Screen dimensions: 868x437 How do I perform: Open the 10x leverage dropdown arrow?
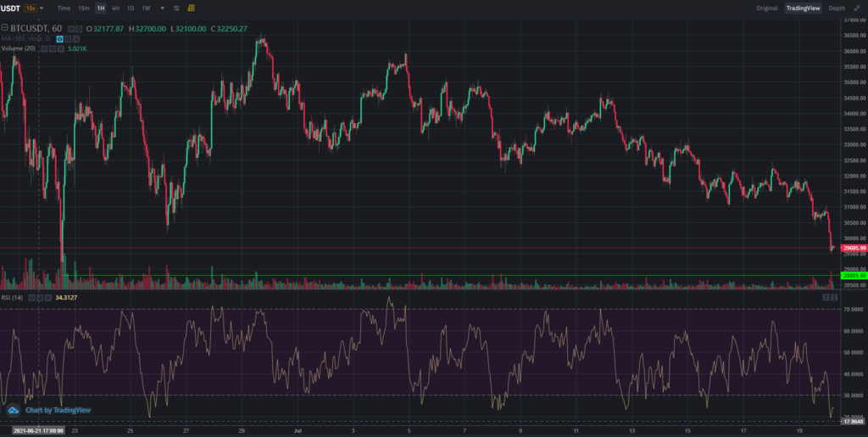[42, 8]
